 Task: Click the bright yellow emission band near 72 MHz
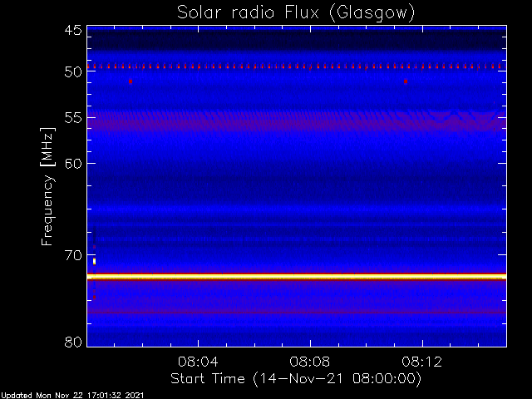(297, 277)
